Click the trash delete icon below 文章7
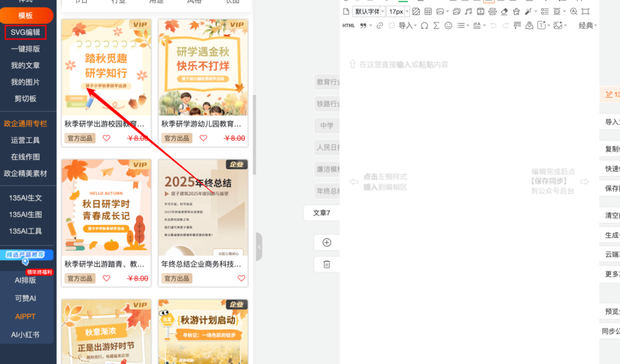The height and width of the screenshot is (364, 620). point(327,264)
